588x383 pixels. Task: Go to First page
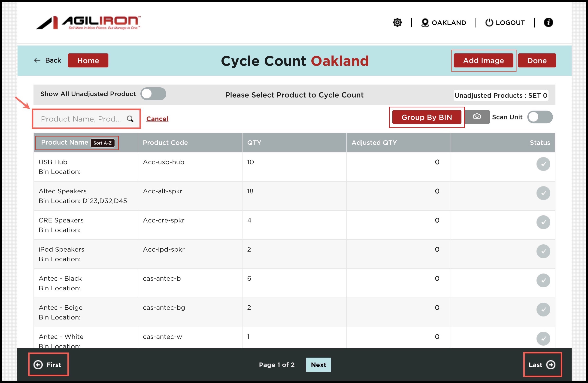pos(48,365)
